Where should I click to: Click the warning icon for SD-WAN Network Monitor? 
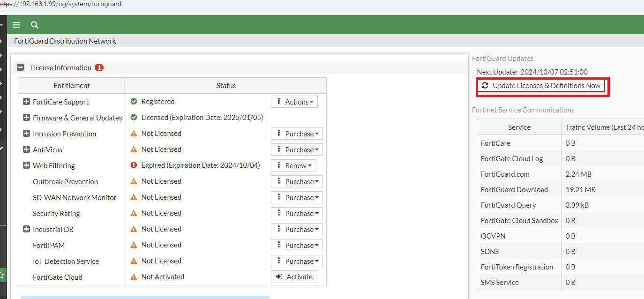(134, 197)
